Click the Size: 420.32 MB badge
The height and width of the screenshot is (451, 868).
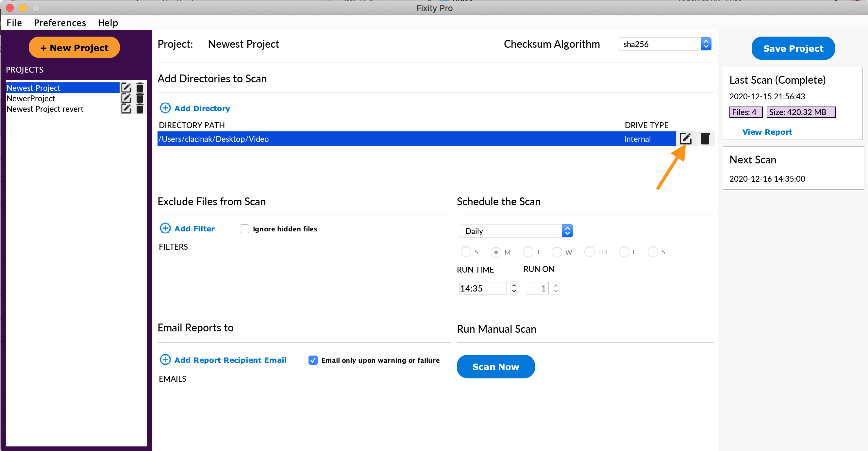coord(801,112)
